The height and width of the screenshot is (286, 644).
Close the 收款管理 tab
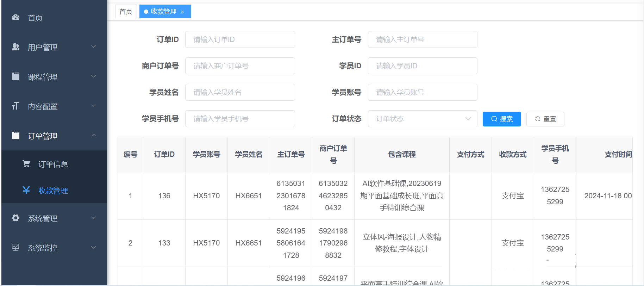[182, 12]
